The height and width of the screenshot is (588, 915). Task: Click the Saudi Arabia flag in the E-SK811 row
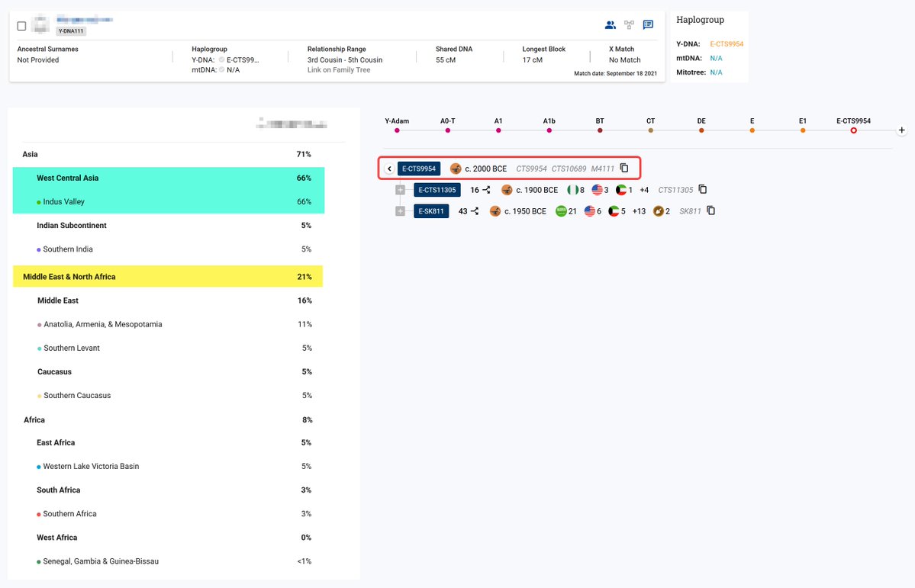point(561,211)
